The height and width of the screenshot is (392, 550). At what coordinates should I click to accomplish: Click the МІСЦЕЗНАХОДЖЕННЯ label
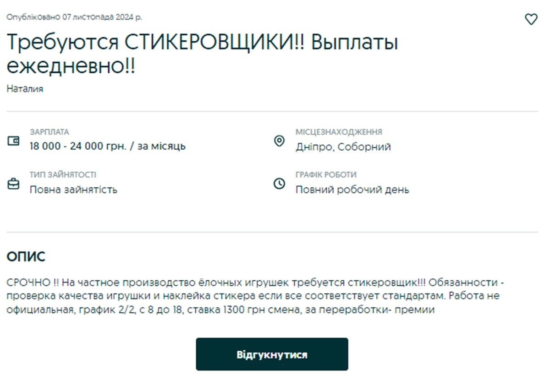tap(339, 132)
